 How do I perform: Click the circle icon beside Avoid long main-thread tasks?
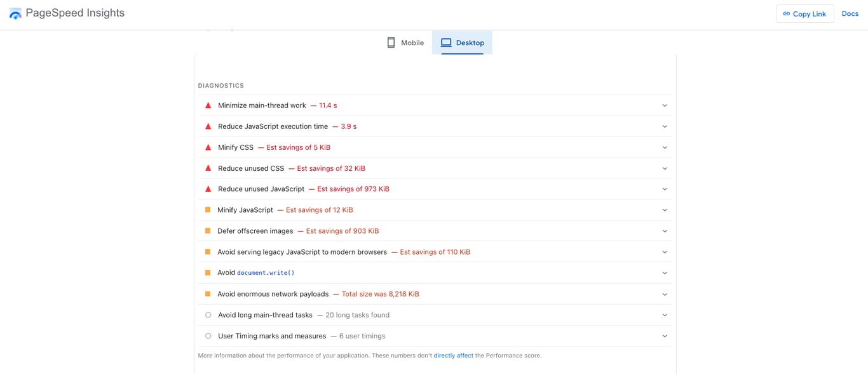tap(208, 315)
